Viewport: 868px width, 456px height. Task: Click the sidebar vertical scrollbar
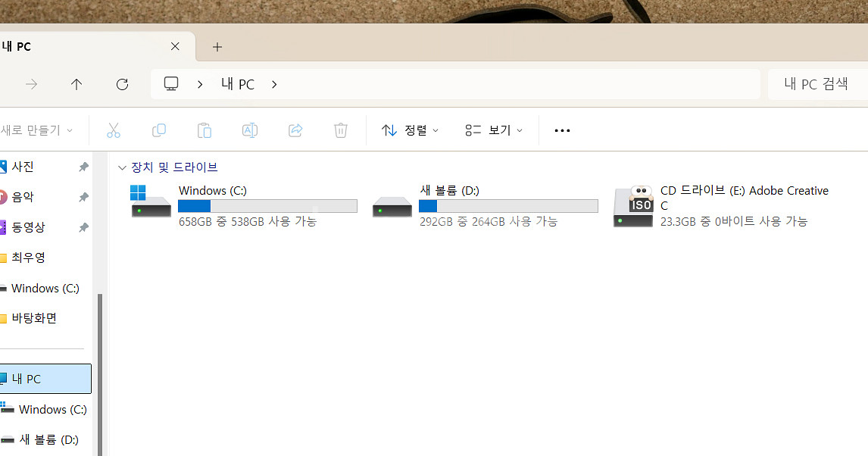tap(100, 375)
